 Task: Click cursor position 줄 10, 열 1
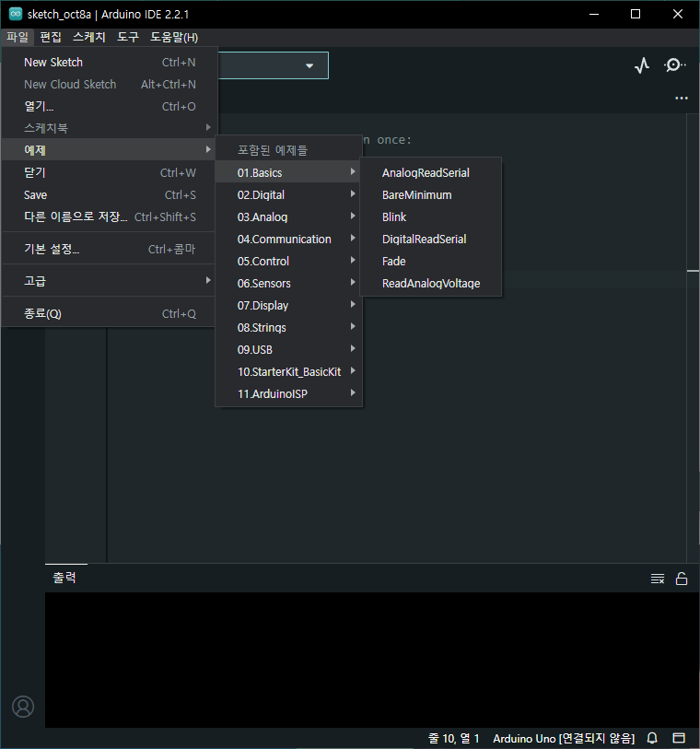[453, 739]
